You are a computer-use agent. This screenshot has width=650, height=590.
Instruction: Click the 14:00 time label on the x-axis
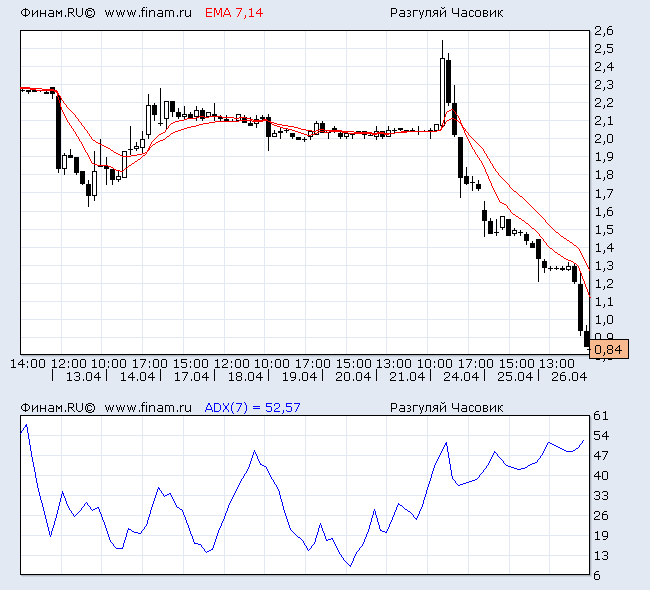pos(28,364)
